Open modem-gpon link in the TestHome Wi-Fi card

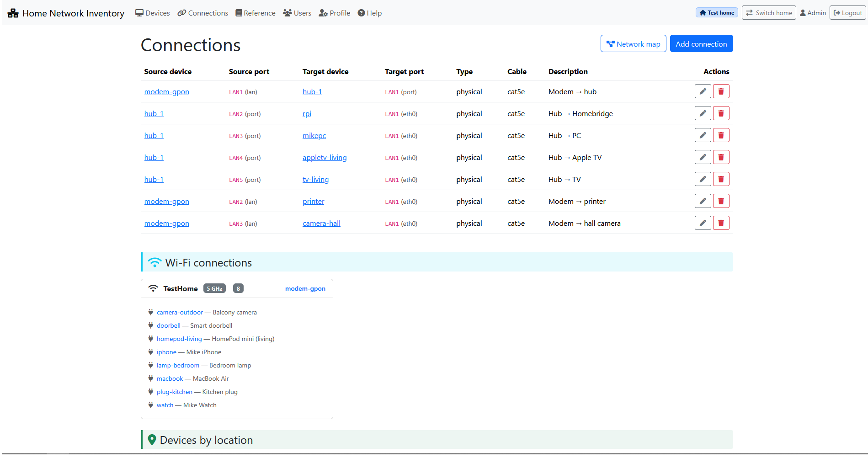tap(305, 288)
